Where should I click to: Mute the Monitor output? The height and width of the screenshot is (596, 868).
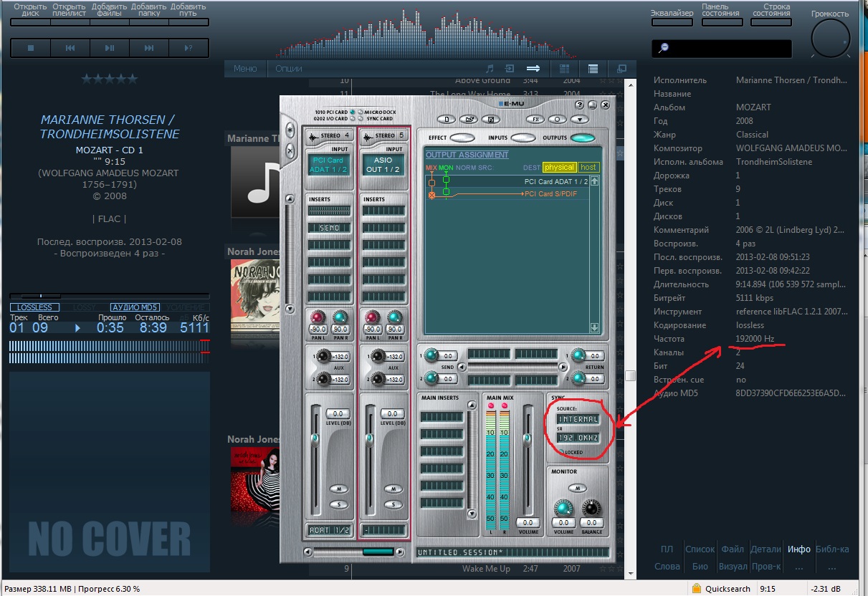[577, 488]
